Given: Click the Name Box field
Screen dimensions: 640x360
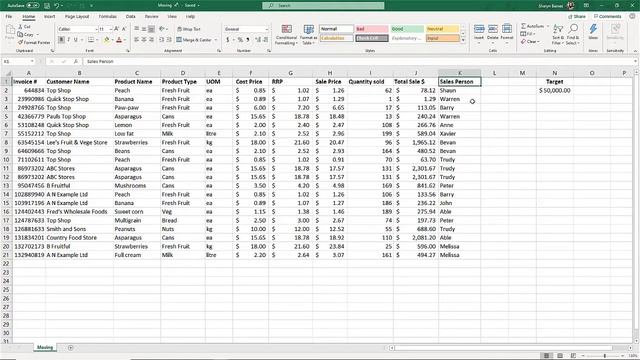Looking at the screenshot, I should [x=18, y=61].
